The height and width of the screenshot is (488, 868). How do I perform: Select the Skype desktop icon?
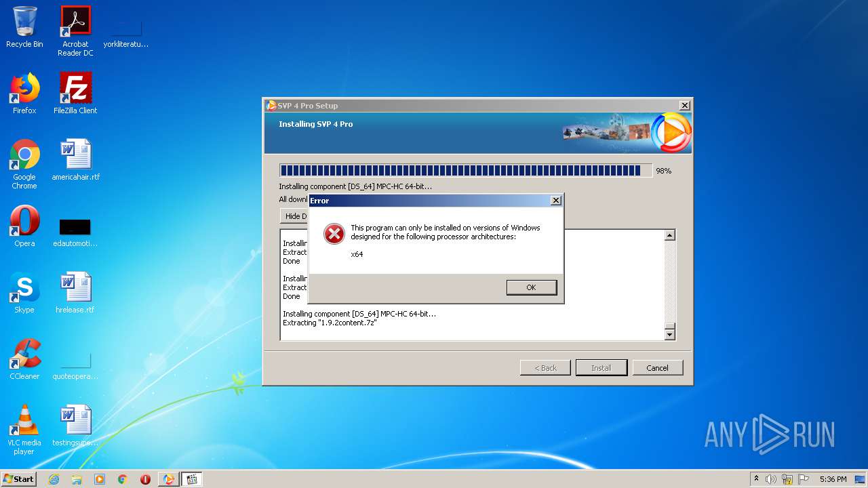pos(24,293)
